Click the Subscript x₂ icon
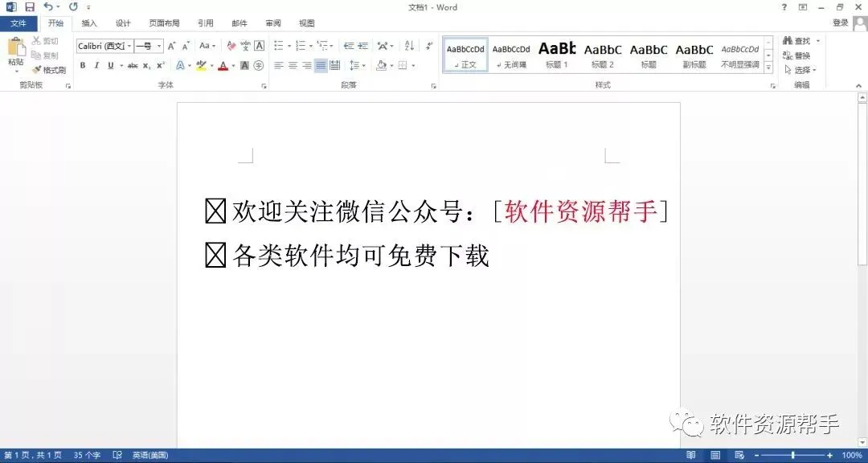Viewport: 868px width, 463px height. tap(147, 66)
